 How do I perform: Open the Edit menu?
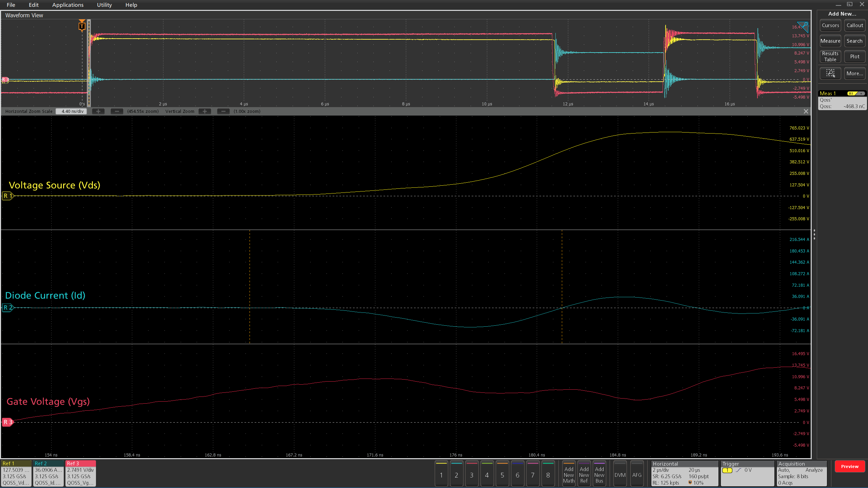(x=34, y=5)
